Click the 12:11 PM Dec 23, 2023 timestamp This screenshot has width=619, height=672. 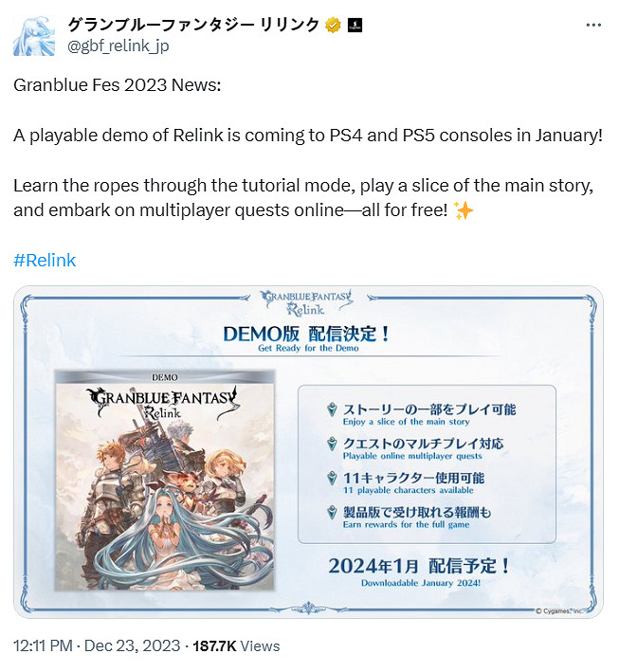[97, 645]
